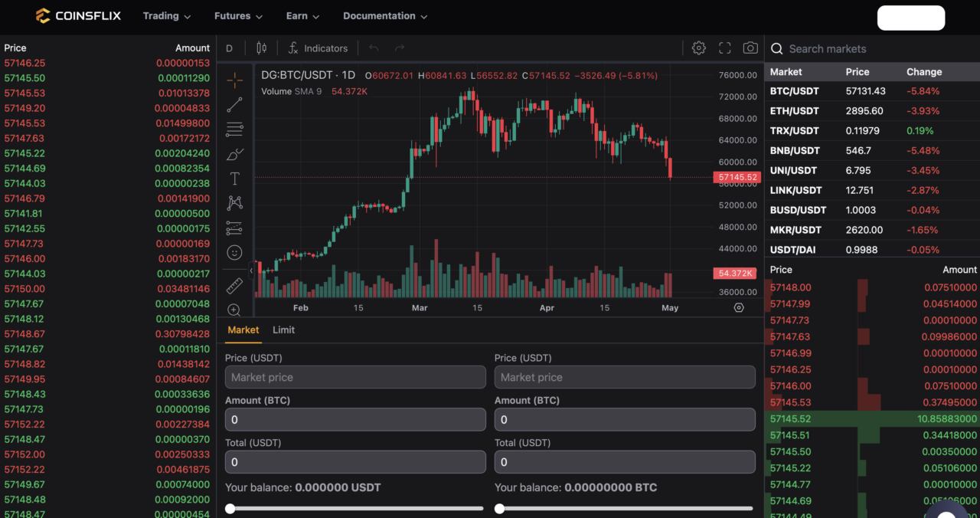Click the white button in top right header
This screenshot has height=518, width=980.
[x=911, y=18]
